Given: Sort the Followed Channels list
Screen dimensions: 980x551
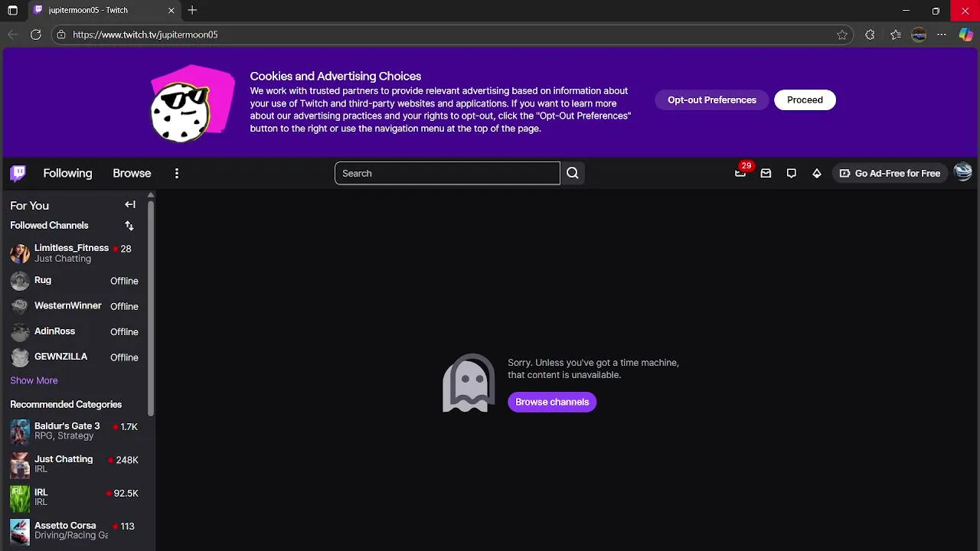Looking at the screenshot, I should pos(129,225).
